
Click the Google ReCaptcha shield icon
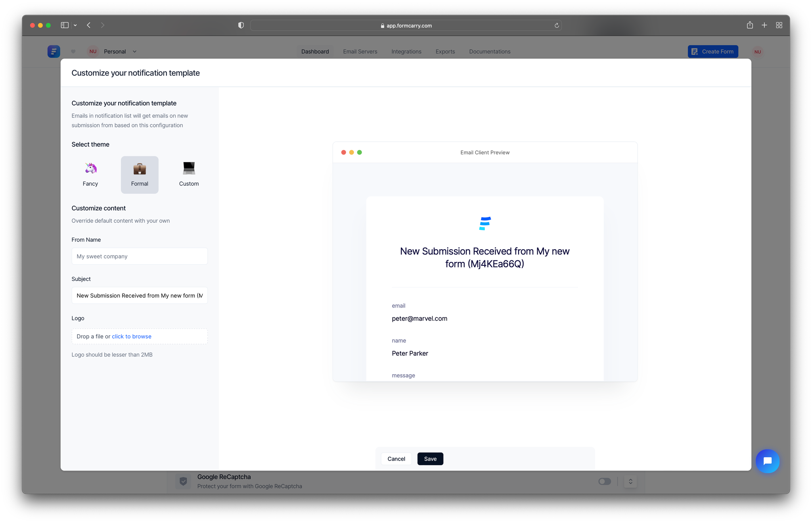[183, 481]
